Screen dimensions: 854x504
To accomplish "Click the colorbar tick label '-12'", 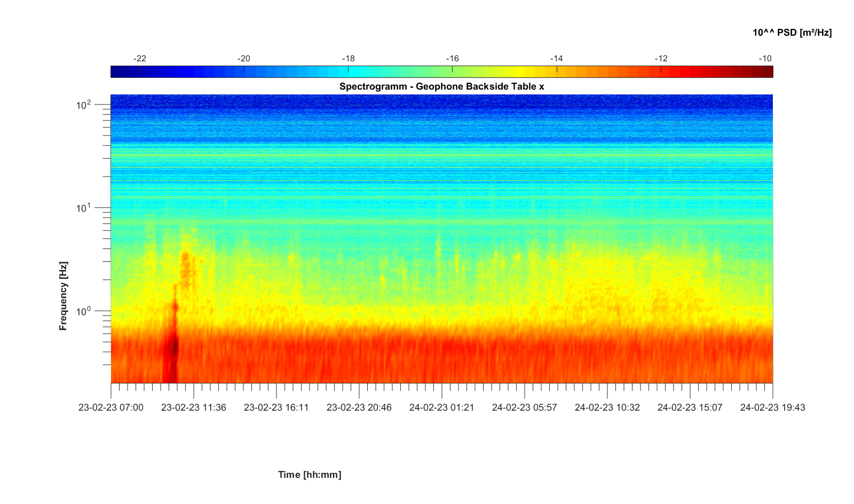I will tap(661, 59).
